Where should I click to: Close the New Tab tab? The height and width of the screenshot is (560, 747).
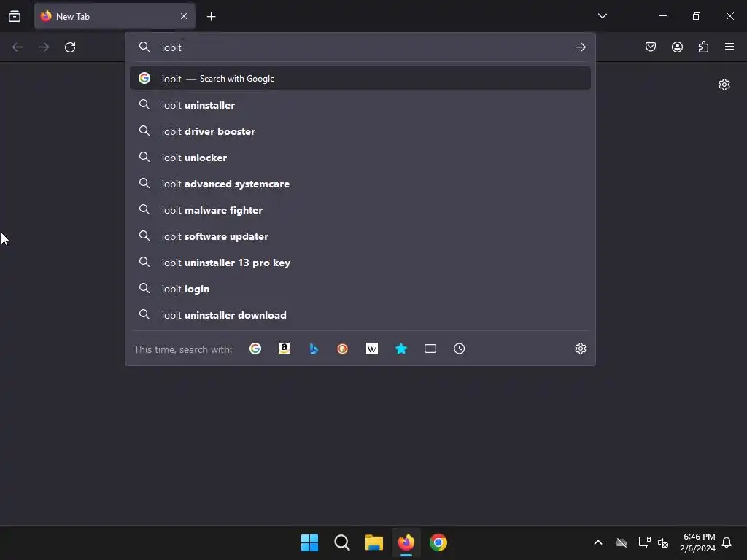coord(183,16)
